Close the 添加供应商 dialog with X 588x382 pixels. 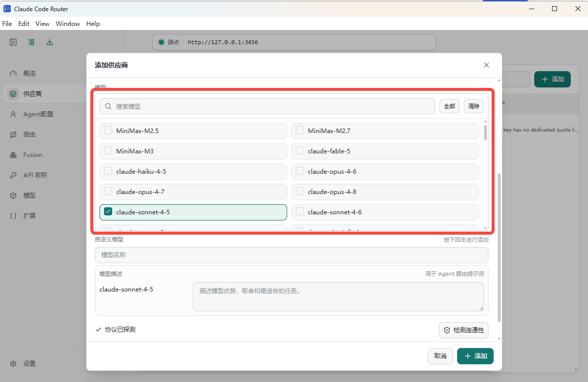point(487,65)
